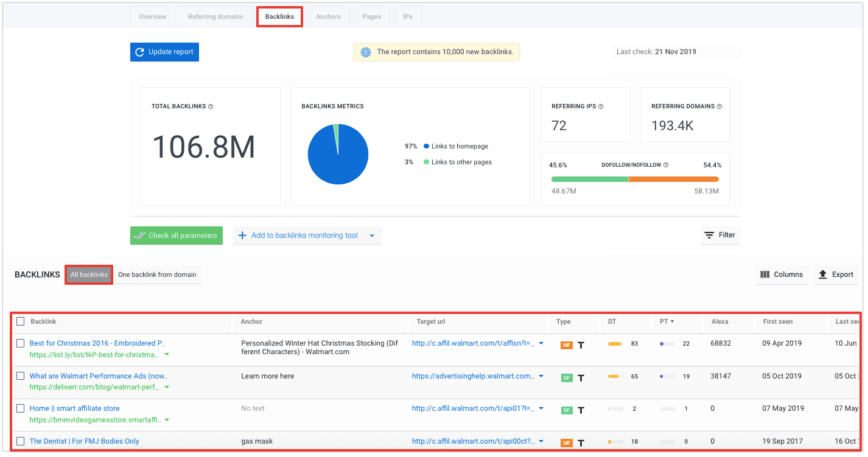Sort by the Alexa column header

[x=719, y=321]
